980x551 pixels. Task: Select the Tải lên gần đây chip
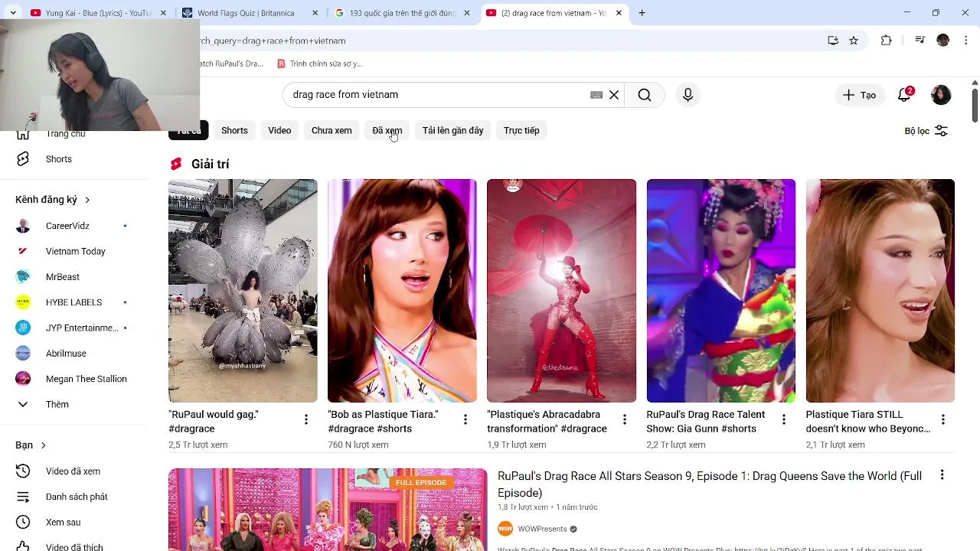(x=452, y=131)
